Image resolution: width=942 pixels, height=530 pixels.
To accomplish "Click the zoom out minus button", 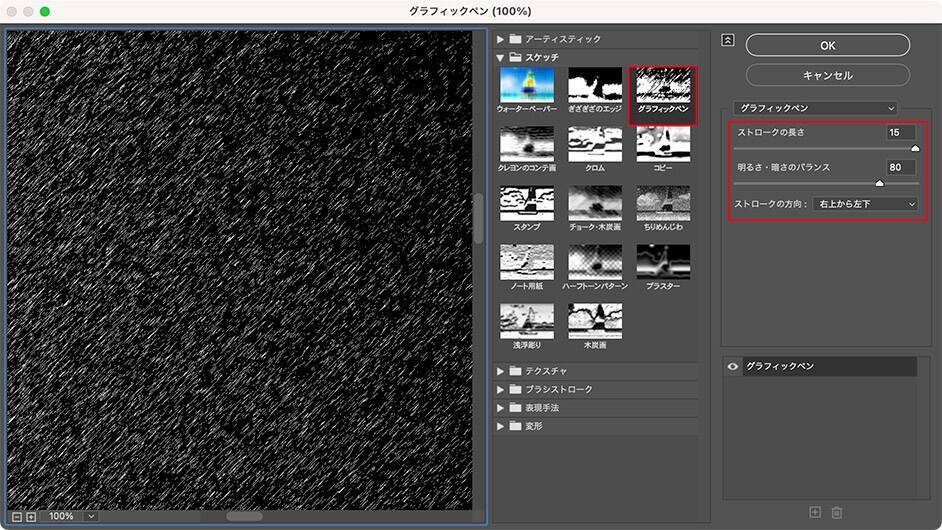I will (x=17, y=516).
